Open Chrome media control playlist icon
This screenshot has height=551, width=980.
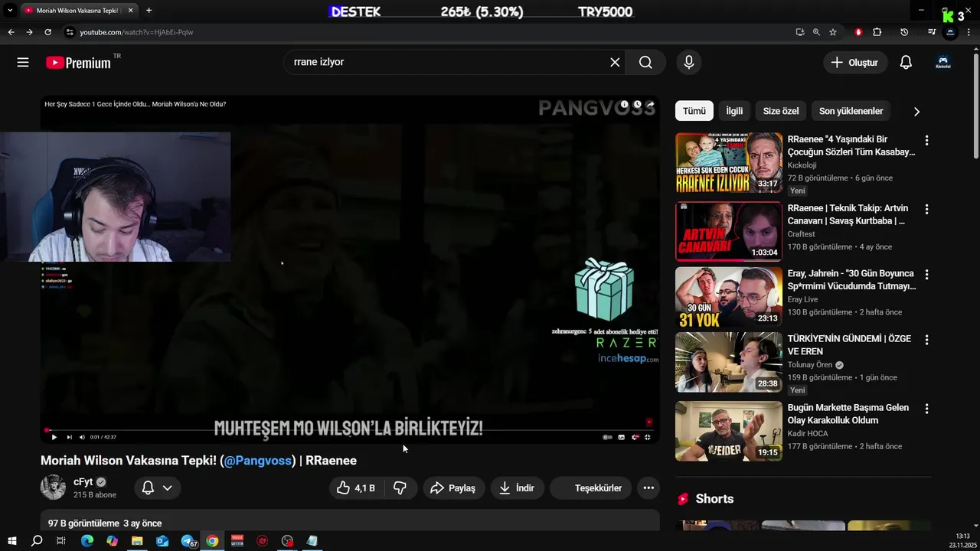(932, 32)
